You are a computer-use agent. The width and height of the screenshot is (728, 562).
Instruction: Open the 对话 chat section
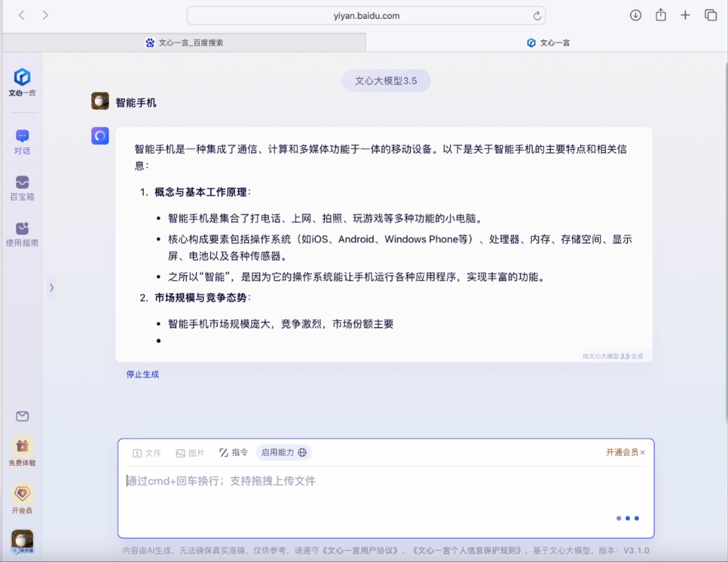coord(22,142)
